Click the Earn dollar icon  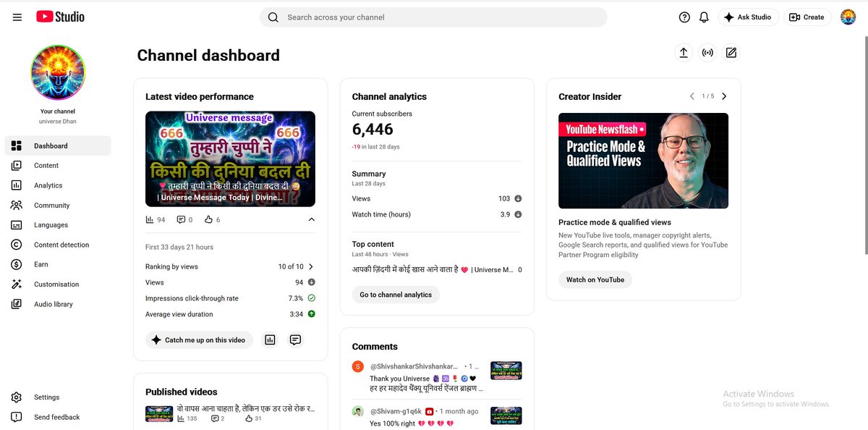click(17, 265)
